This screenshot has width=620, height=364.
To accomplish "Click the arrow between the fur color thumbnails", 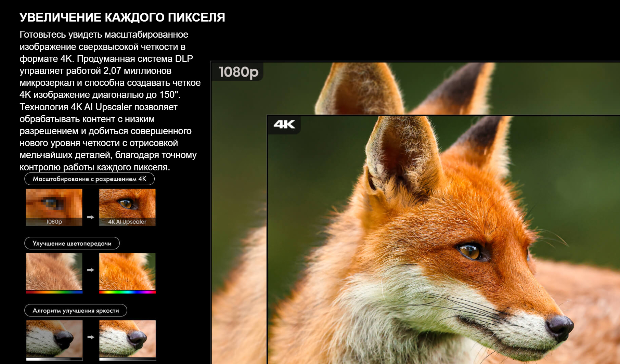I will click(x=90, y=270).
